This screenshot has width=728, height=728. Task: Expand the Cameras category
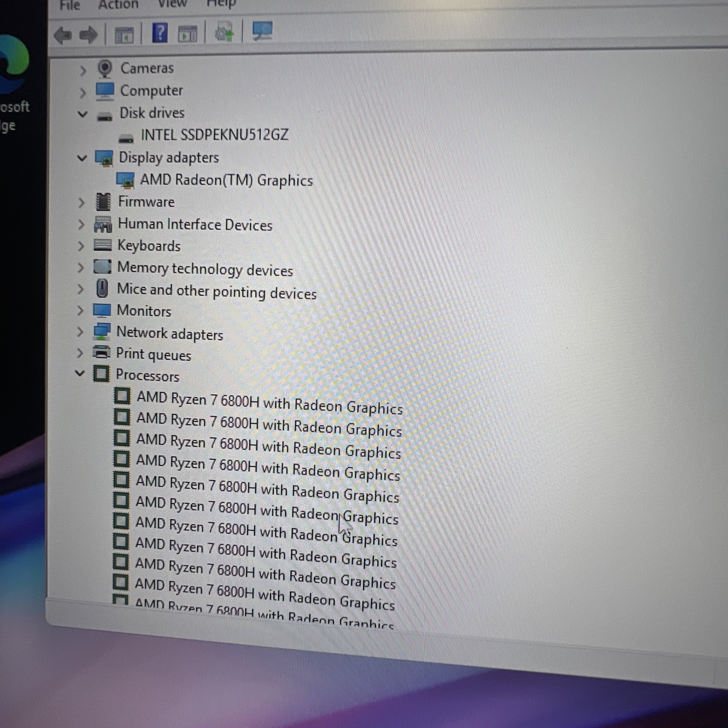pyautogui.click(x=83, y=71)
